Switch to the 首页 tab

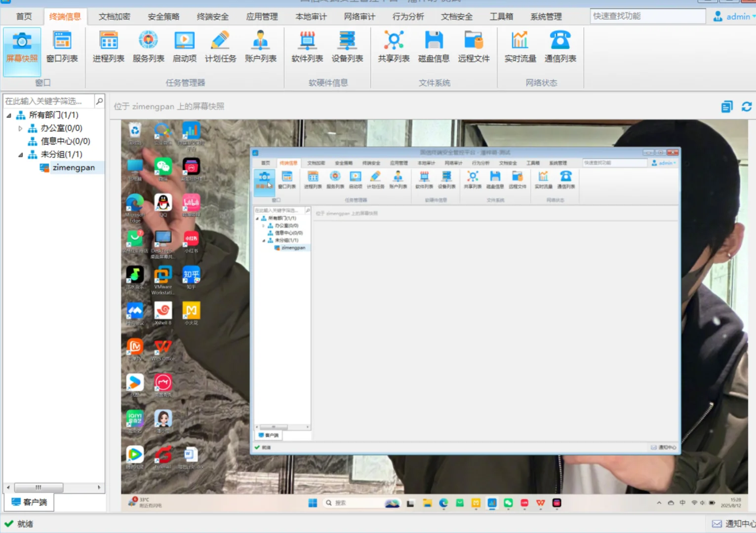pyautogui.click(x=24, y=17)
